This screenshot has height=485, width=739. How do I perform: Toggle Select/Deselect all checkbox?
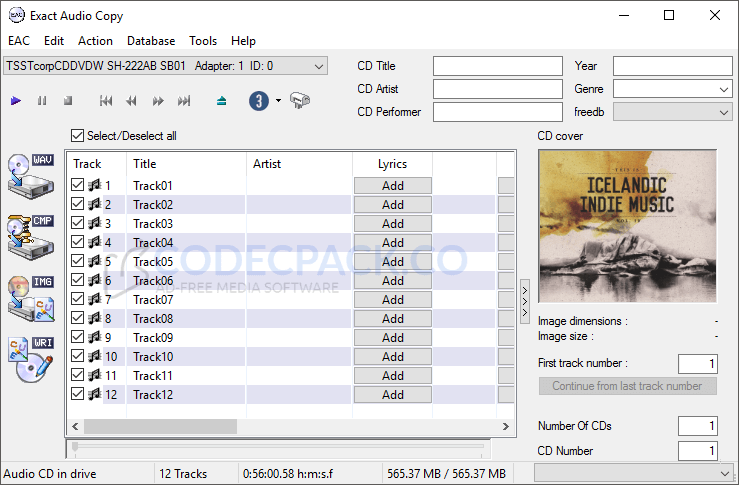[77, 136]
